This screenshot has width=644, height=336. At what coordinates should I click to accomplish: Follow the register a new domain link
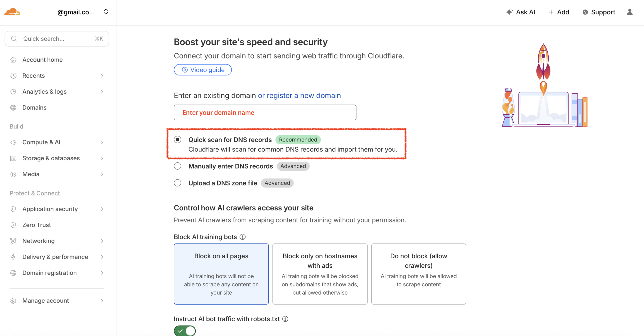299,95
